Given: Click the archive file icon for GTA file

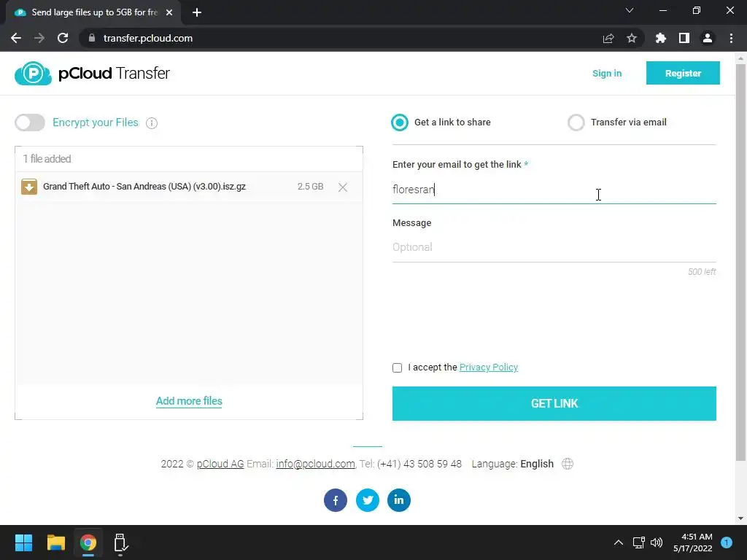Looking at the screenshot, I should (x=29, y=187).
